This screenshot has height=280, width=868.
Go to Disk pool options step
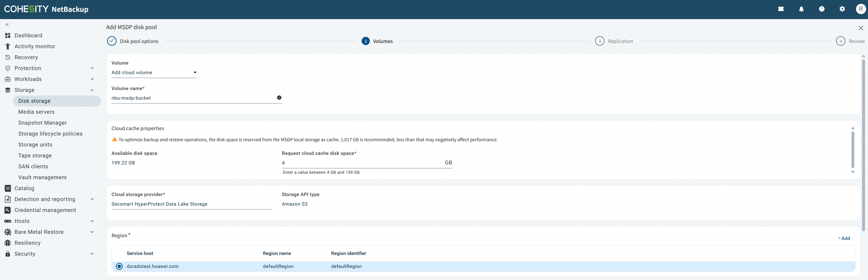(133, 41)
